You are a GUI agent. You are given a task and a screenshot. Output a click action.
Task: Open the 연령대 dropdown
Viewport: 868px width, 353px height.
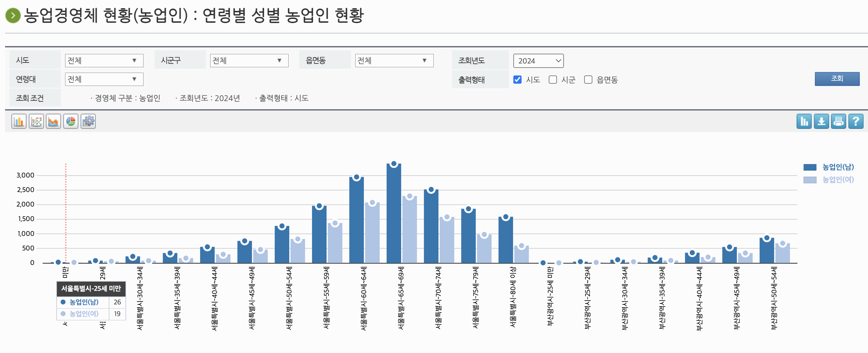104,80
